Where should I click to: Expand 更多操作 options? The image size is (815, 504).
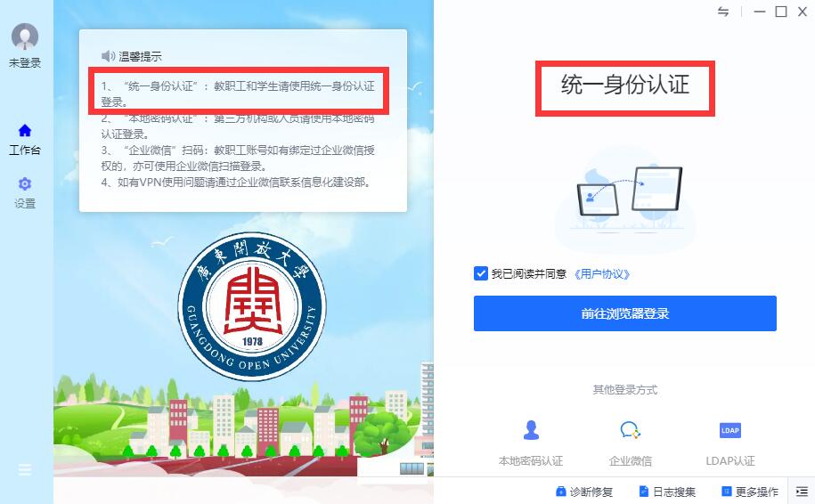coord(749,492)
